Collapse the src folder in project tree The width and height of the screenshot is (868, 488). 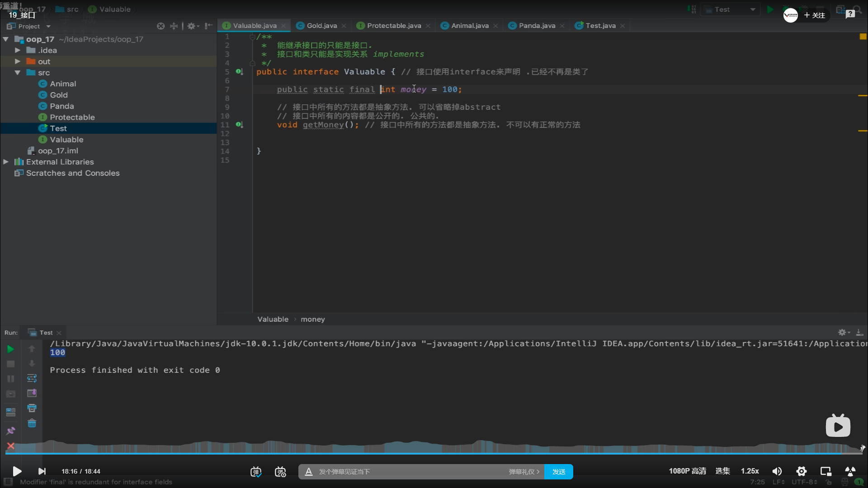[17, 73]
